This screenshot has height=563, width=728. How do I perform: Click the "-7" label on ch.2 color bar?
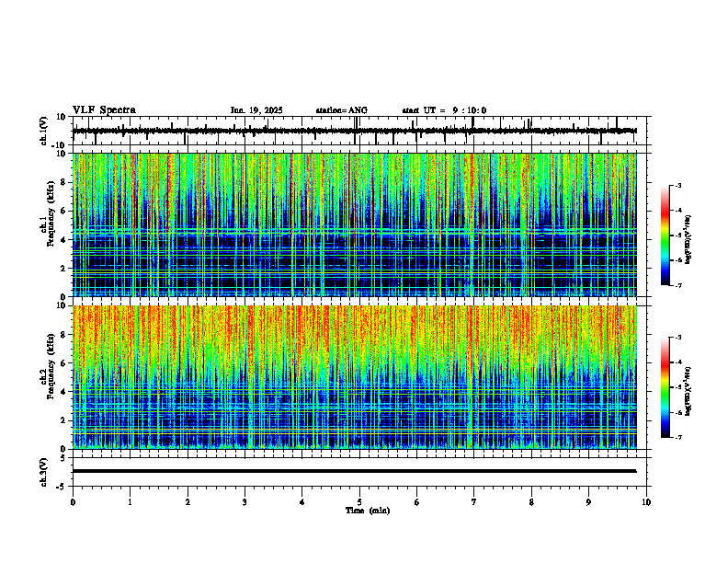pyautogui.click(x=677, y=438)
